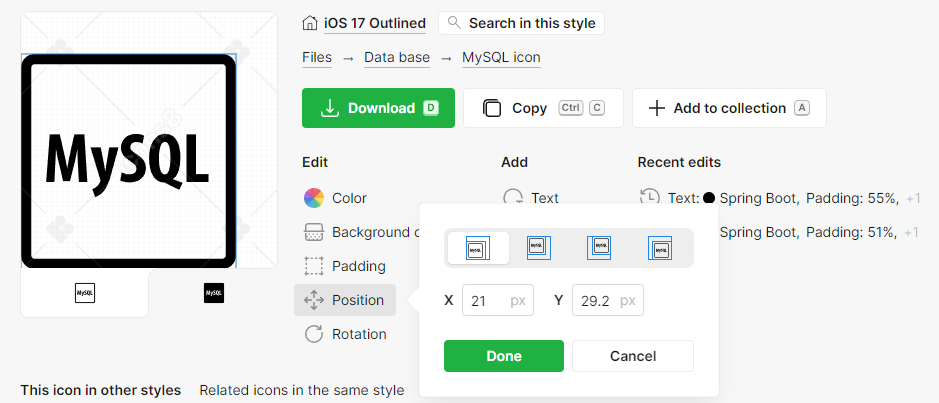Click the Add Text icon

[x=514, y=198]
